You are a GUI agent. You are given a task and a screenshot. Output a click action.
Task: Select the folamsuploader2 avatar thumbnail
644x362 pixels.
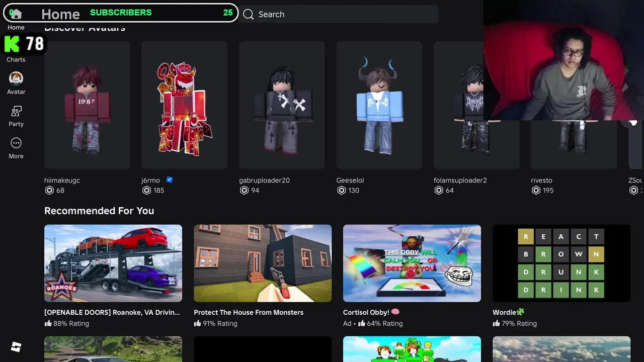click(476, 105)
